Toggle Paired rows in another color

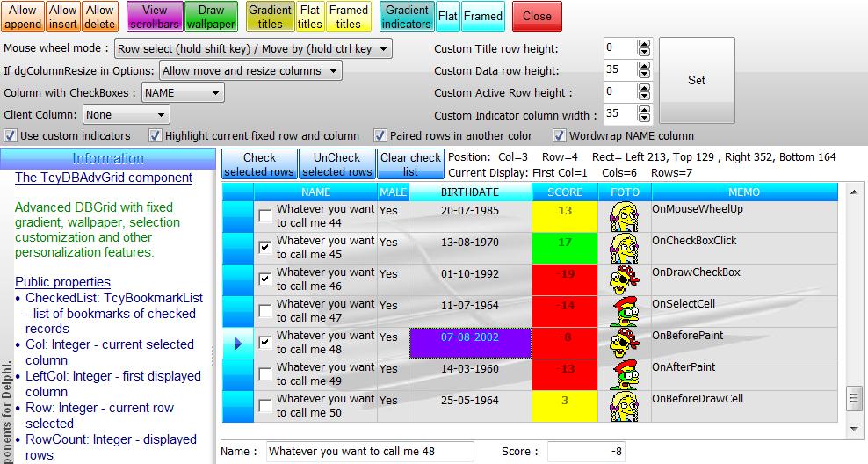380,136
